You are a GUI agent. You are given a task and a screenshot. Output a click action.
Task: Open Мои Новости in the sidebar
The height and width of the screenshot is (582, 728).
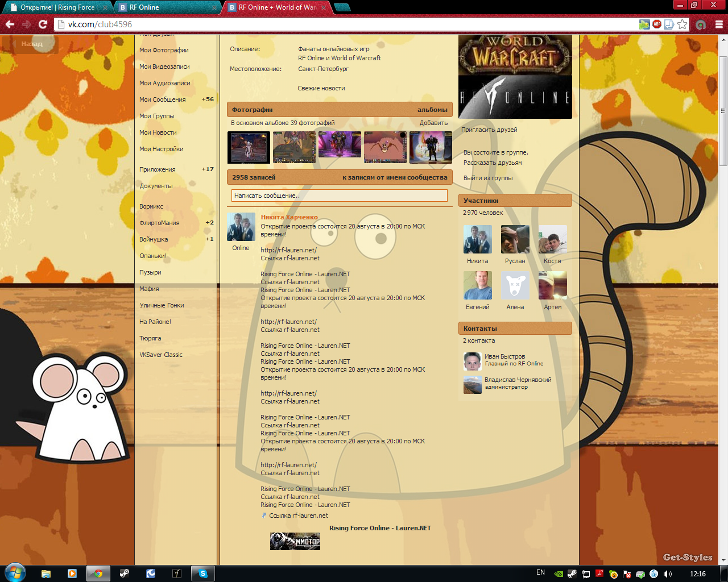158,132
